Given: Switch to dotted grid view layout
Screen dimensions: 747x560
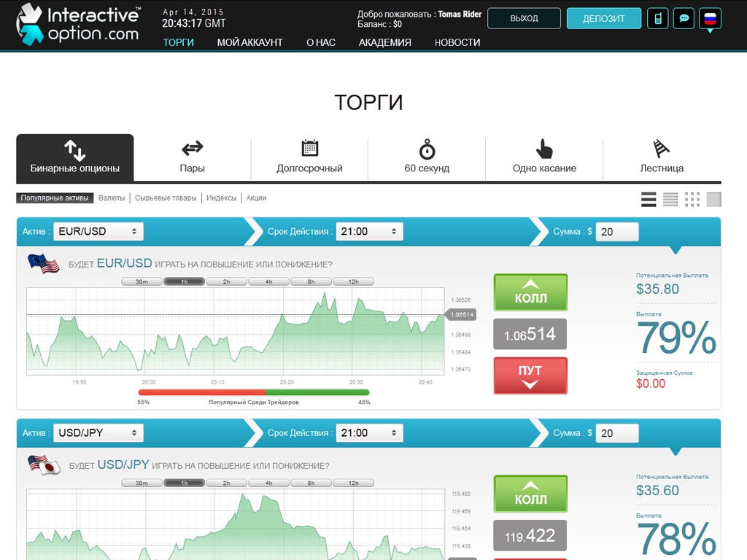Looking at the screenshot, I should coord(692,199).
